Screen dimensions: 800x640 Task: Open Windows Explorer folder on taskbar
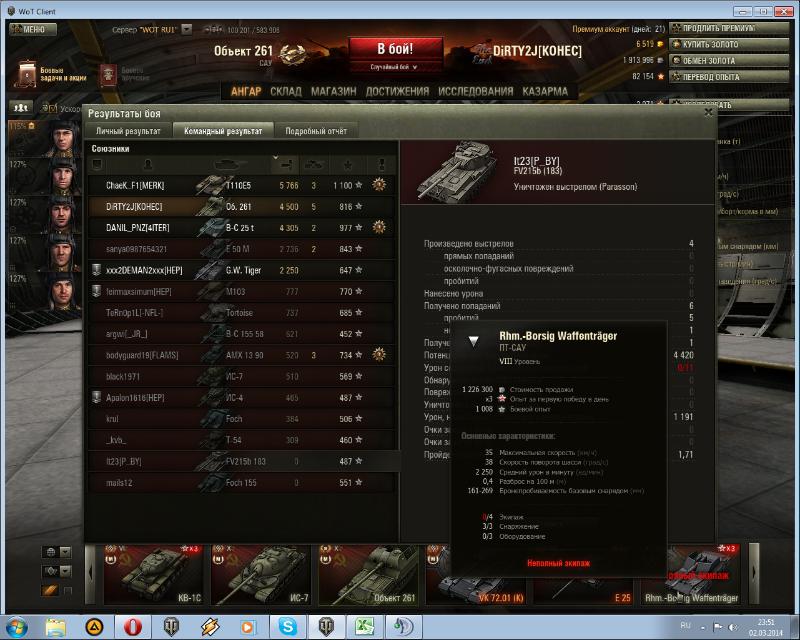pyautogui.click(x=55, y=626)
